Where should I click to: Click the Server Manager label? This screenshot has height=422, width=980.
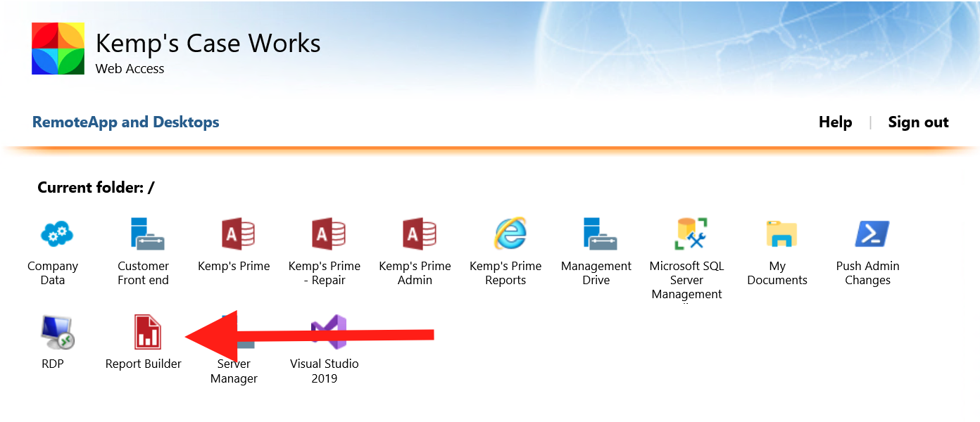(234, 371)
